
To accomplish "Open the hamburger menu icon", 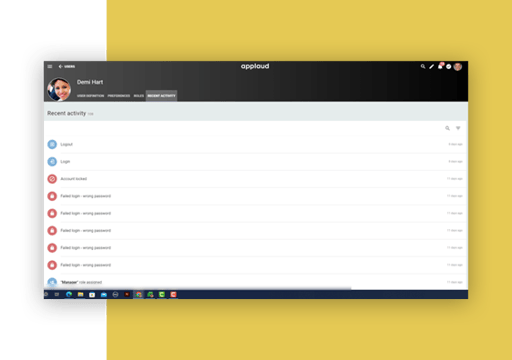I will 50,67.
